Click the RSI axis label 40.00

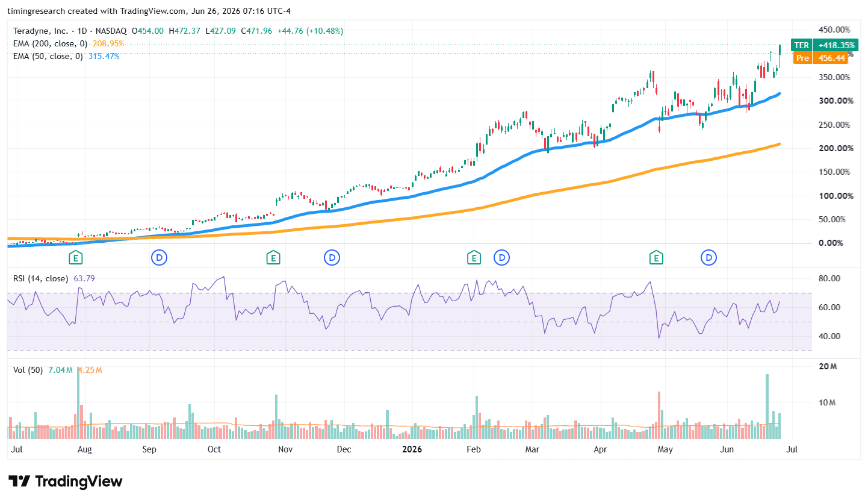(830, 336)
